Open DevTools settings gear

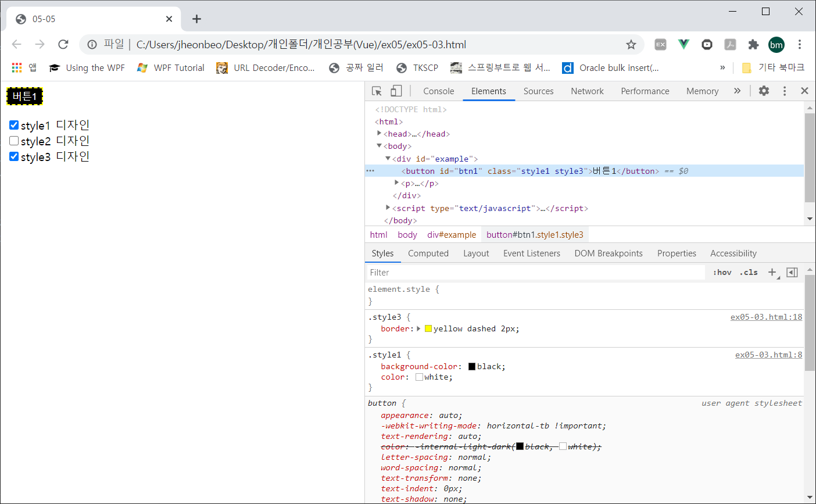point(764,91)
